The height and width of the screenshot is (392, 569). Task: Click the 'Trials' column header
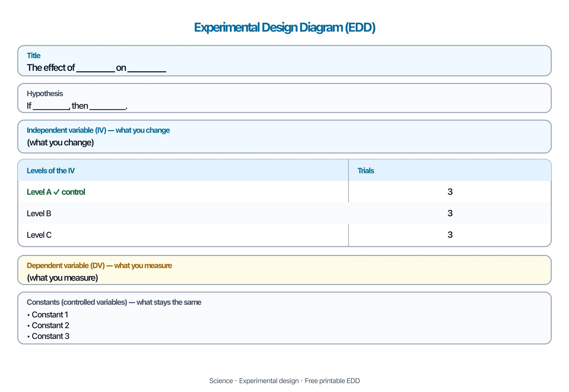pos(365,171)
